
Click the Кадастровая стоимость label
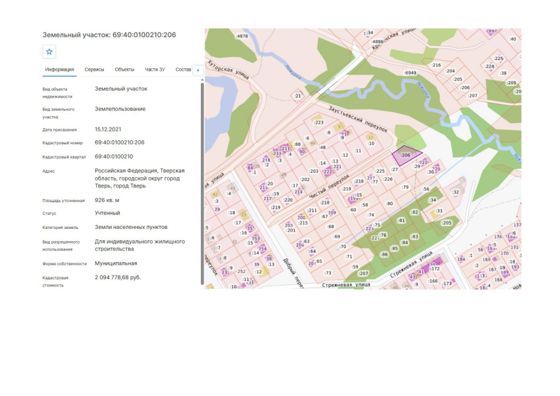55,281
